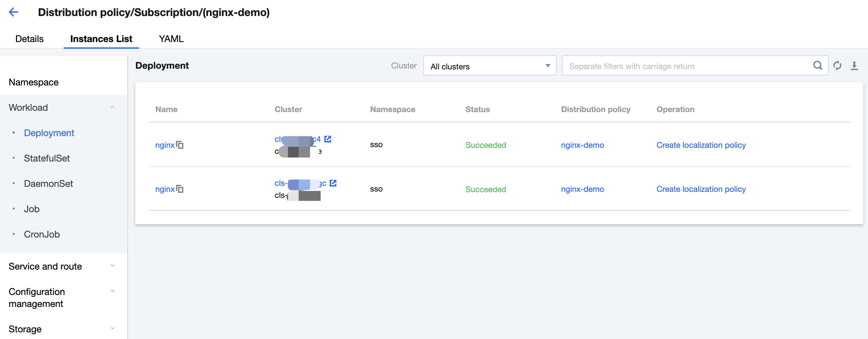Select StatefulSet in the sidebar
The height and width of the screenshot is (339, 868).
coord(47,158)
